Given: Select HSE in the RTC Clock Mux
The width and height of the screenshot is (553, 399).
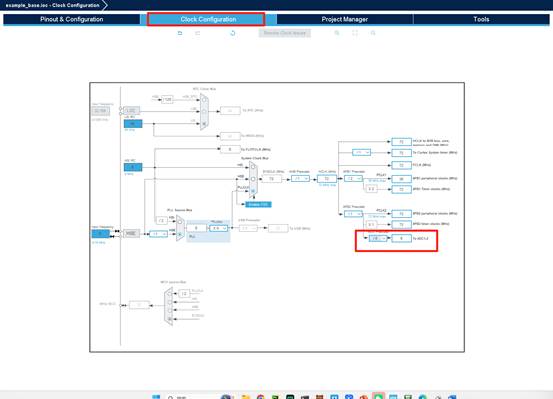Looking at the screenshot, I should (x=204, y=100).
